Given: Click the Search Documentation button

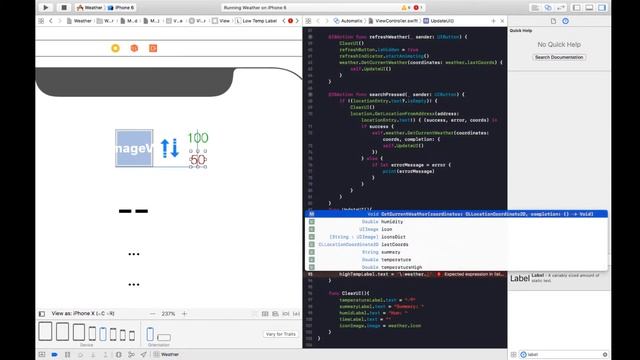Looking at the screenshot, I should 559,57.
